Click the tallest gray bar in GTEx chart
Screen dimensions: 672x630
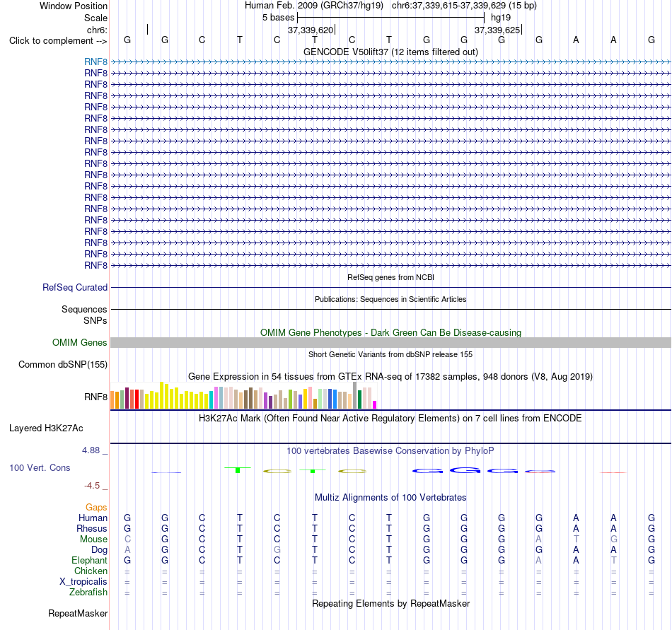pyautogui.click(x=355, y=395)
